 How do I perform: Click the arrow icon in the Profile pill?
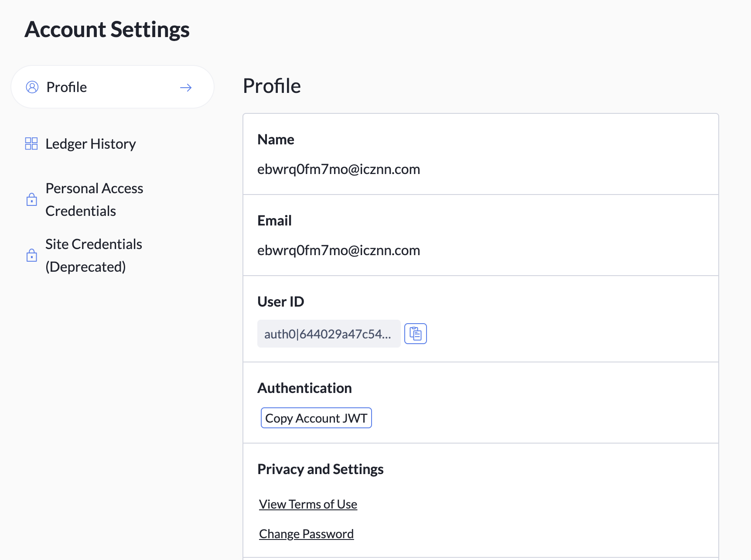point(186,87)
